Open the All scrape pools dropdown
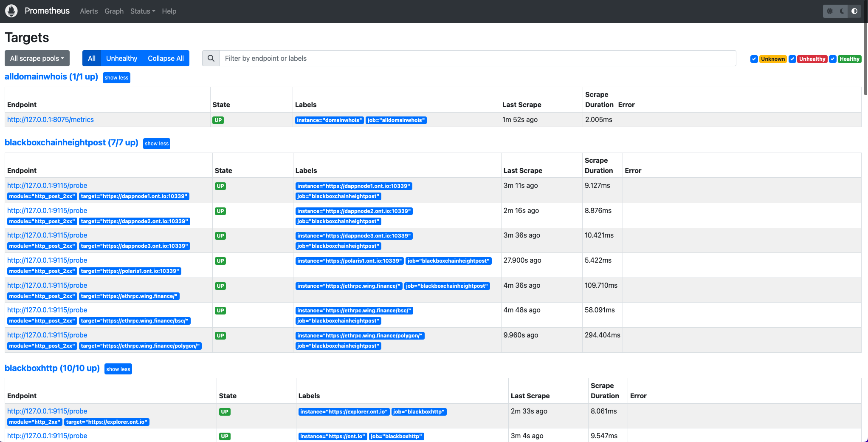 coord(37,58)
